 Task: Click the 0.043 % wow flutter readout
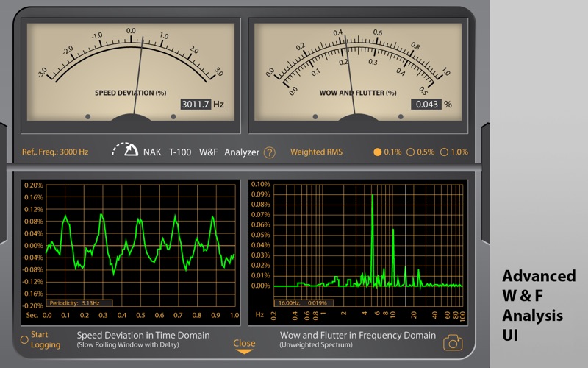tap(426, 104)
